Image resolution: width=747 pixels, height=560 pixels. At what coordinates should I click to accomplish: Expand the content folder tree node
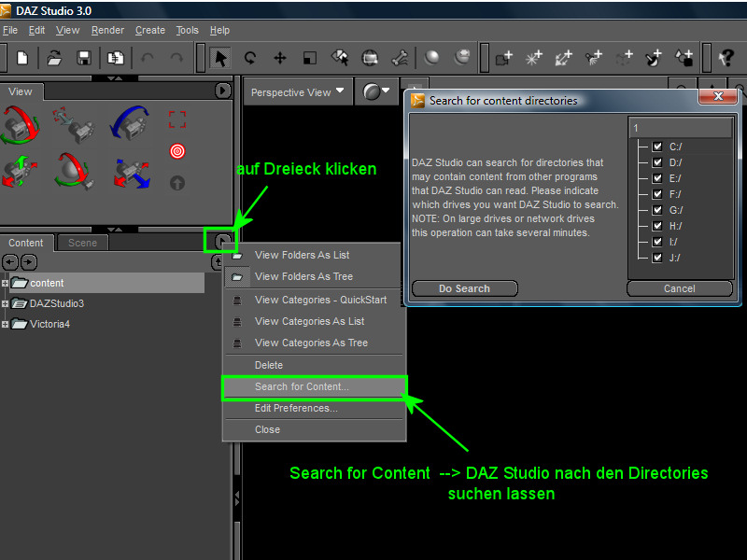tap(5, 283)
